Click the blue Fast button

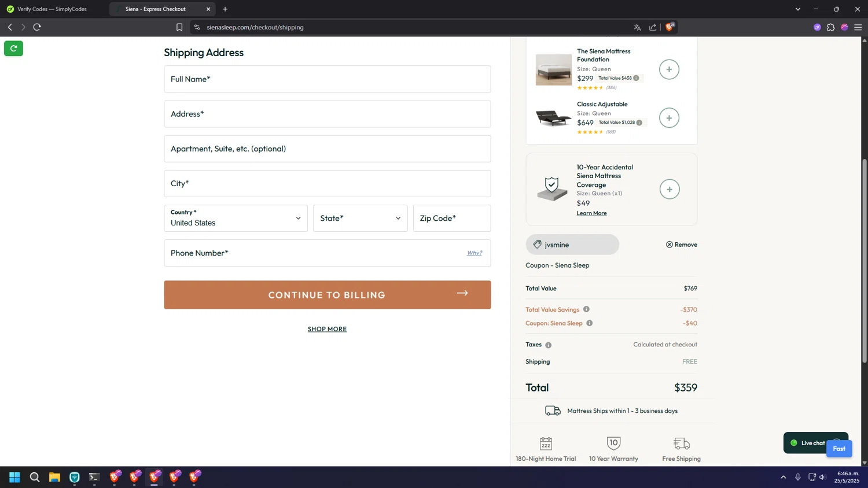coord(839,449)
